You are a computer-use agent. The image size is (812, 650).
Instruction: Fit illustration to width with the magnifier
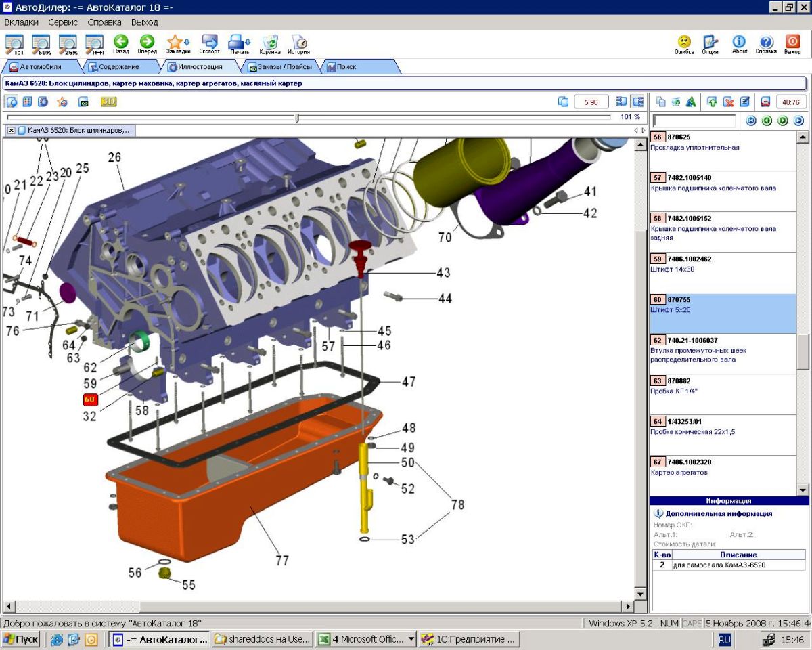click(95, 45)
